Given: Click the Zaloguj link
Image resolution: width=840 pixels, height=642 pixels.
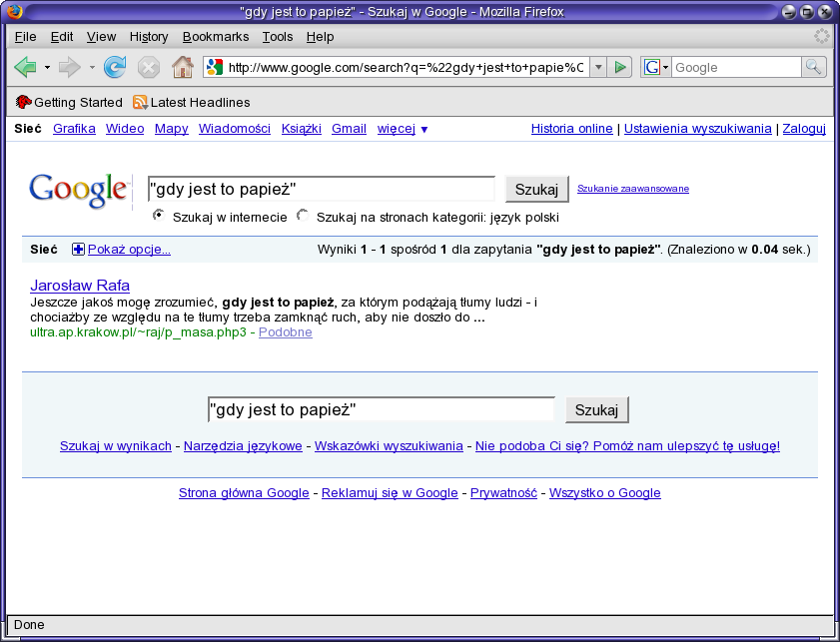Looking at the screenshot, I should pyautogui.click(x=804, y=129).
